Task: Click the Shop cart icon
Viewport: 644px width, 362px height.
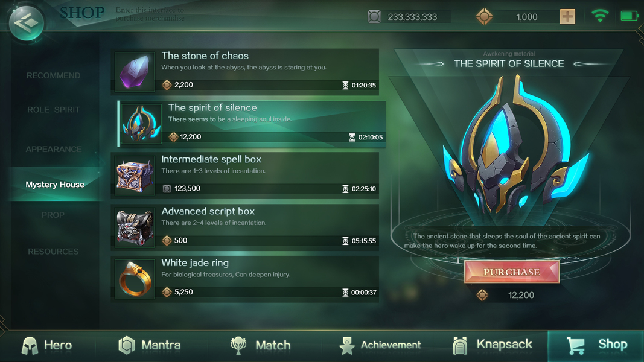Action: 575,346
